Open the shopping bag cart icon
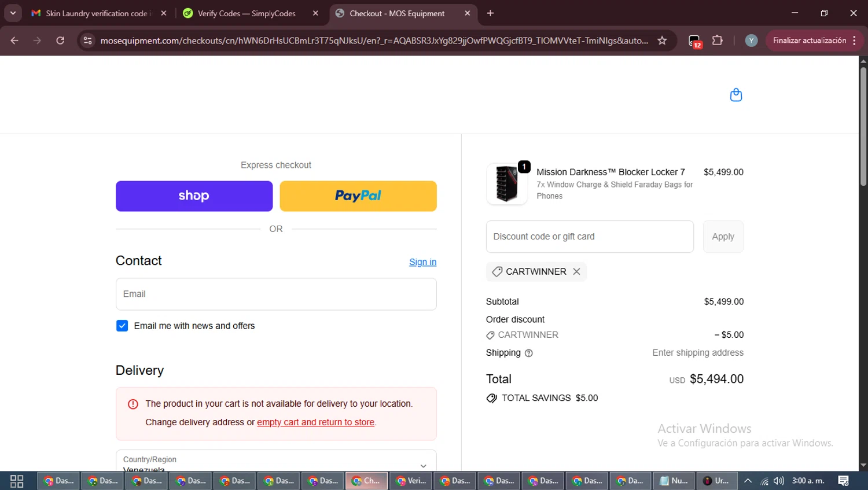 coord(735,95)
